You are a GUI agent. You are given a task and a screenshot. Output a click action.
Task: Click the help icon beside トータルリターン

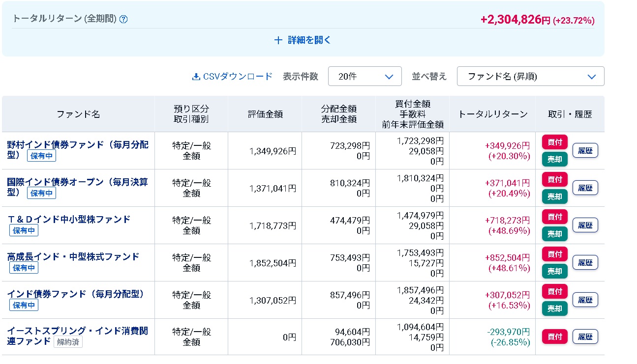[124, 20]
